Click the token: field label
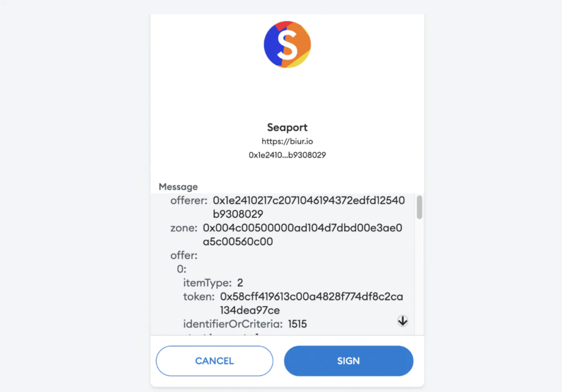The height and width of the screenshot is (392, 562). point(199,297)
